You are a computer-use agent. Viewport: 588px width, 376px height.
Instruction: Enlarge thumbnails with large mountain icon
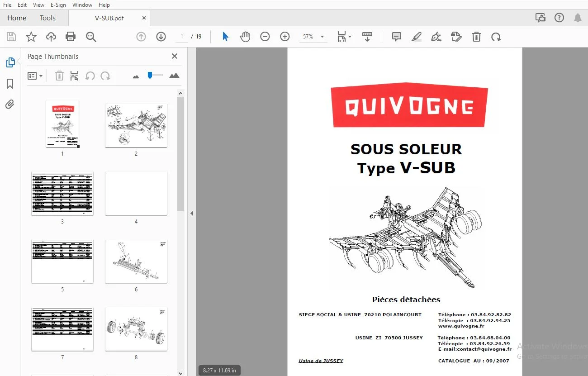pos(174,76)
